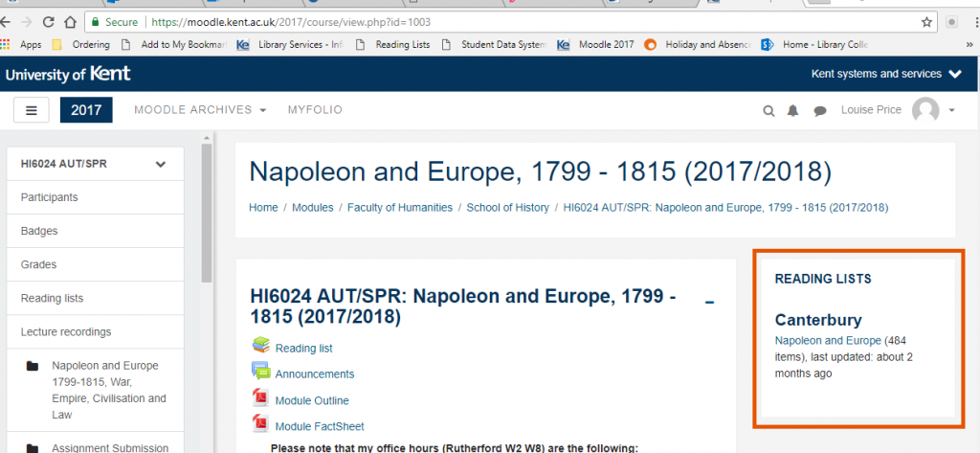
Task: Click the Reading list book icon
Action: coord(260,347)
